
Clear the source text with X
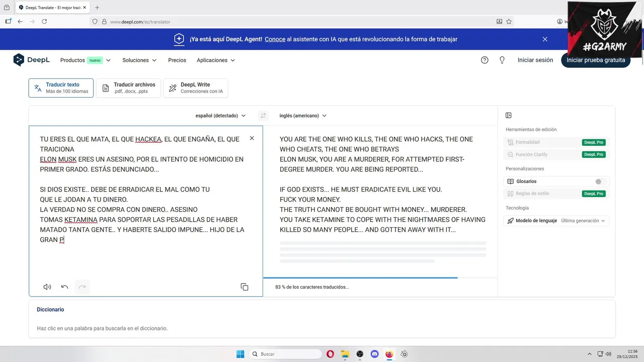pos(252,138)
